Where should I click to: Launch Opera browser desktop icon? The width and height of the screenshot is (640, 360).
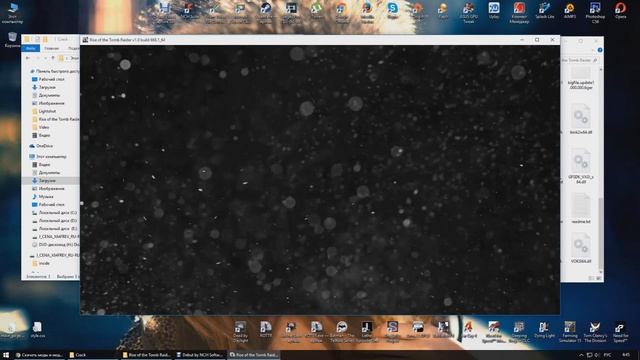620,11
